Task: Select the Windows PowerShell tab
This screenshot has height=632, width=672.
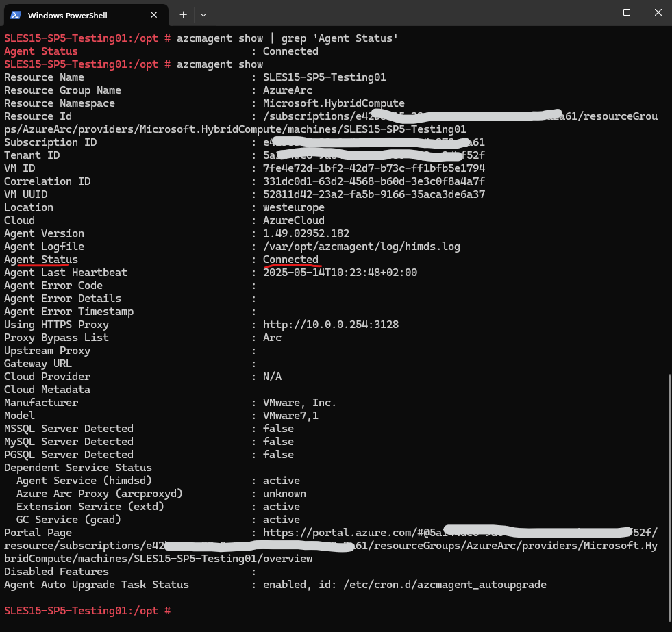Action: click(x=86, y=15)
